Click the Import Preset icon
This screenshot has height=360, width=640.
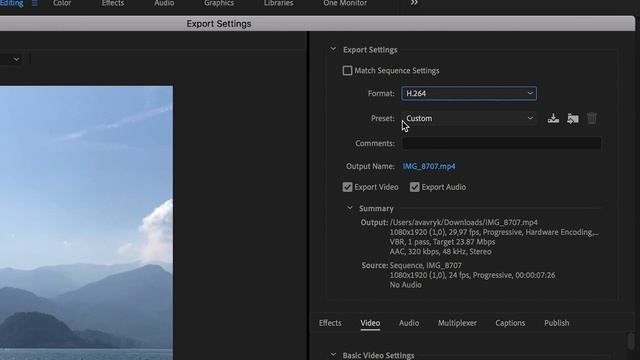[x=573, y=118]
